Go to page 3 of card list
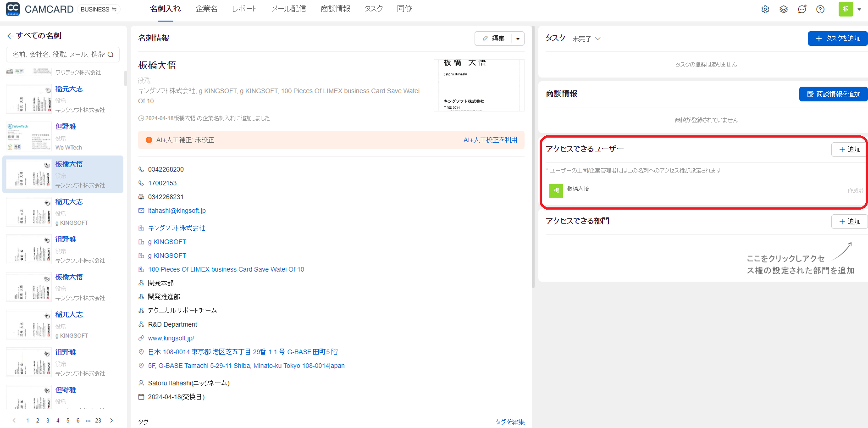The image size is (868, 428). point(48,421)
